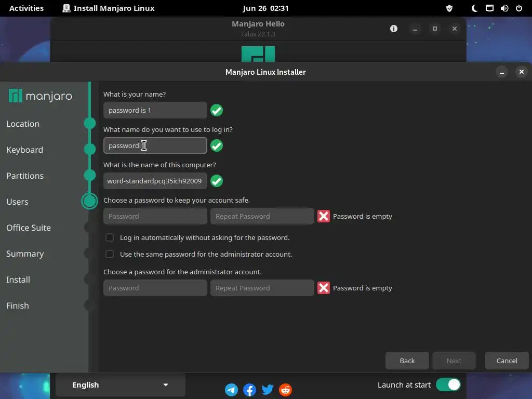Click the administrator Password field

coord(155,288)
